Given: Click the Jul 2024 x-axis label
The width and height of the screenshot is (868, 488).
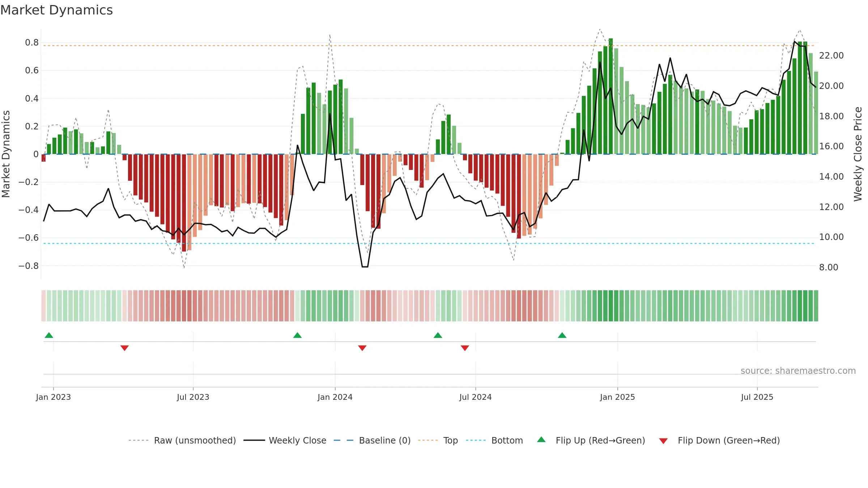Looking at the screenshot, I should tap(475, 397).
